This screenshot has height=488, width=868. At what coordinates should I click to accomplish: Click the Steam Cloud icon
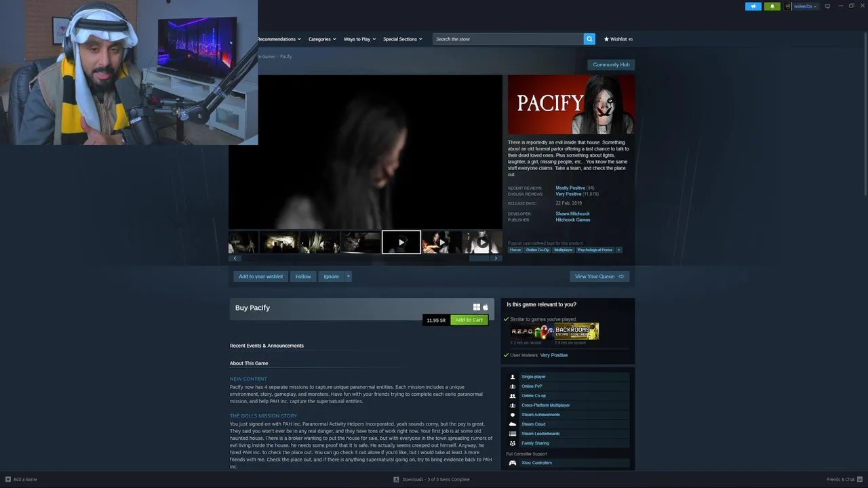pyautogui.click(x=513, y=424)
